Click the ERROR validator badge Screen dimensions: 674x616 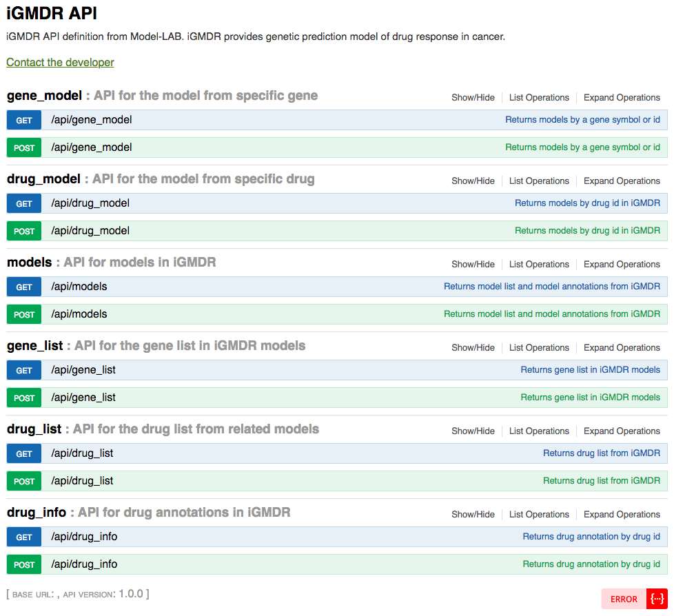click(x=624, y=599)
